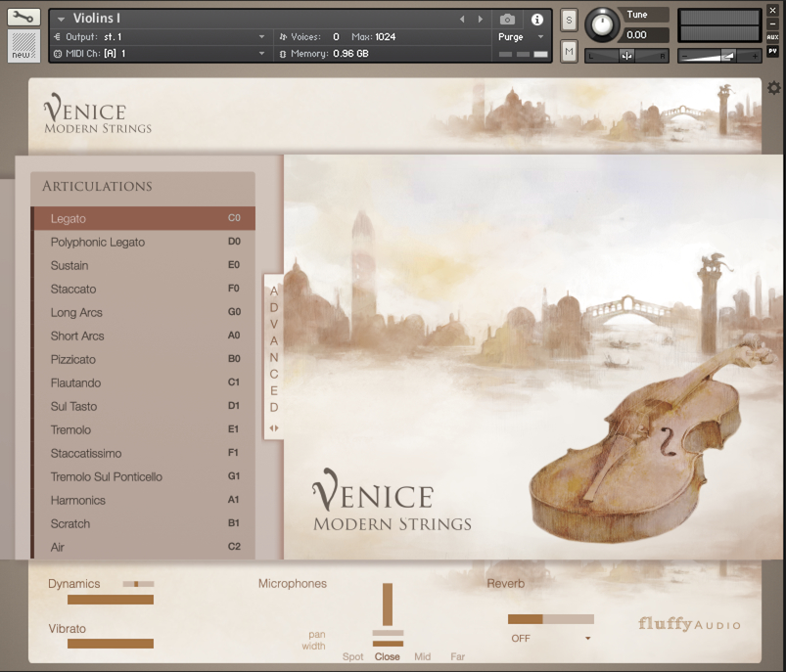The width and height of the screenshot is (786, 672).
Task: Open the reverb OFF selection dropdown
Action: (x=552, y=637)
